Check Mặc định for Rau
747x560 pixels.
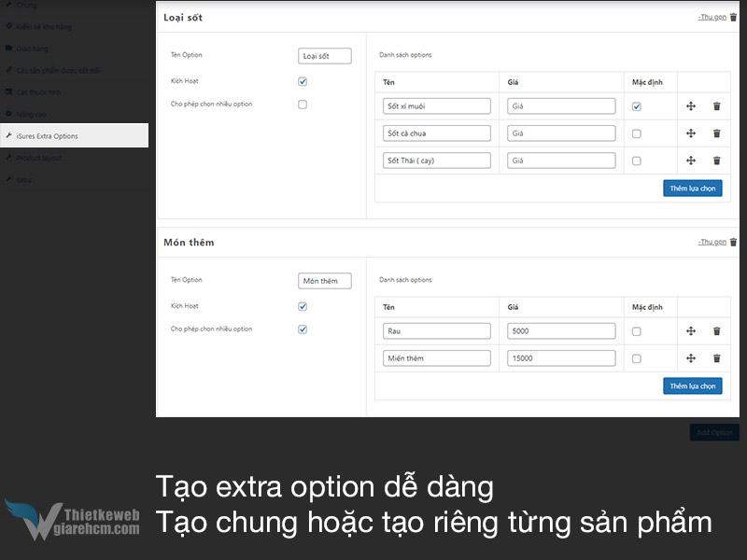637,331
